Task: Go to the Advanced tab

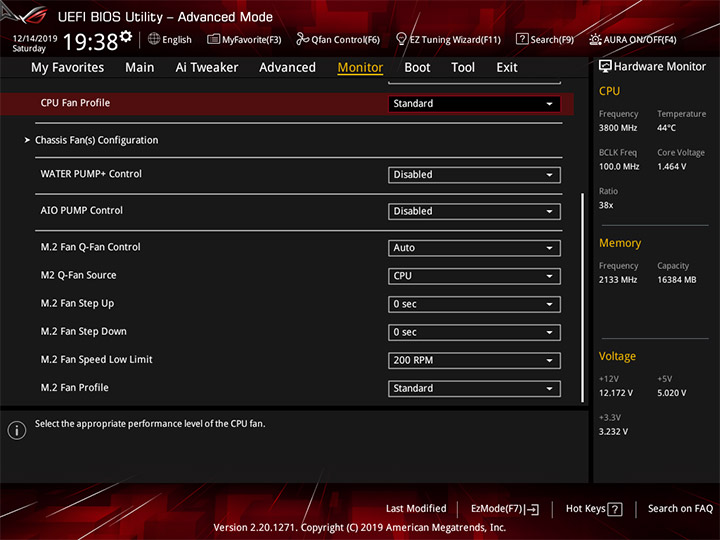Action: tap(287, 68)
